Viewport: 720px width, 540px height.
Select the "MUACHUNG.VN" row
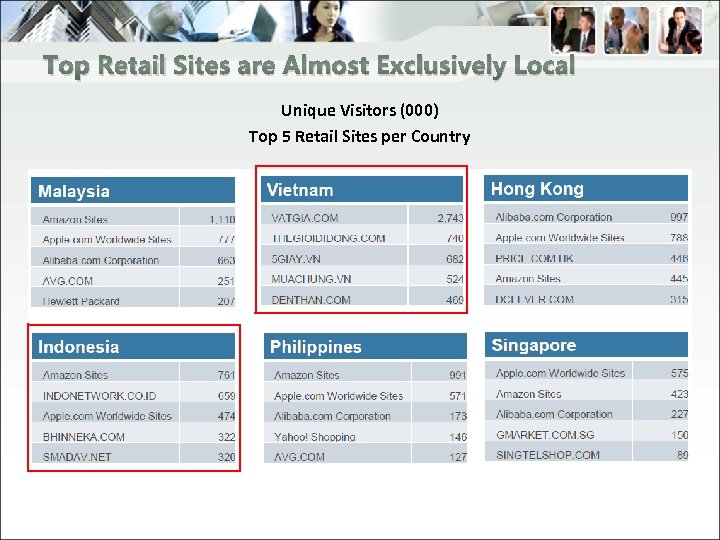(x=362, y=277)
